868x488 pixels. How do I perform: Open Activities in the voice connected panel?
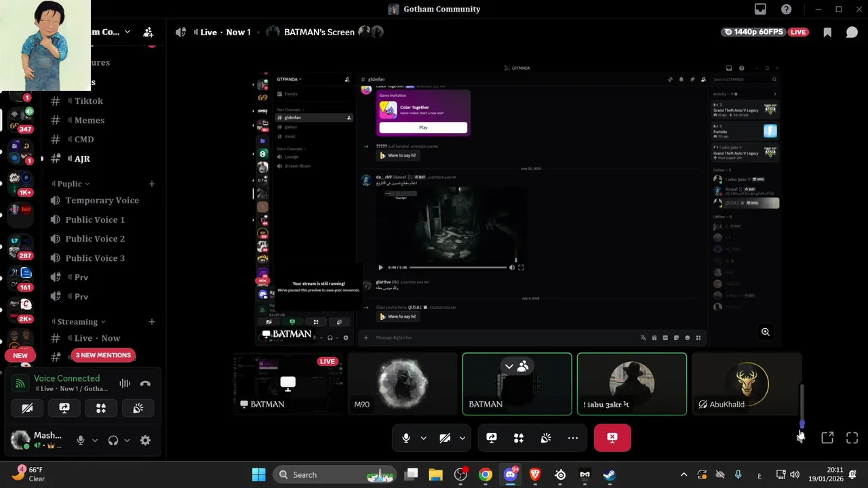coord(101,408)
